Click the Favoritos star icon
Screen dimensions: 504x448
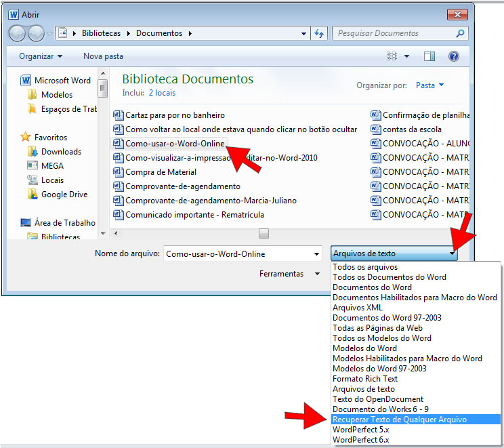click(25, 137)
